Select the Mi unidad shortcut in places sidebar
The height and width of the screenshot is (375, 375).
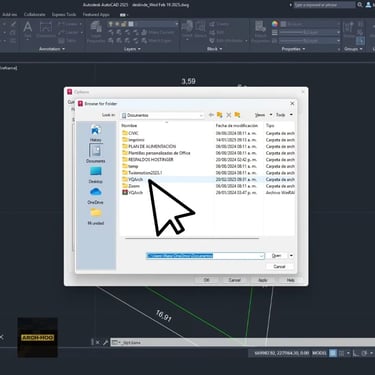(x=96, y=216)
